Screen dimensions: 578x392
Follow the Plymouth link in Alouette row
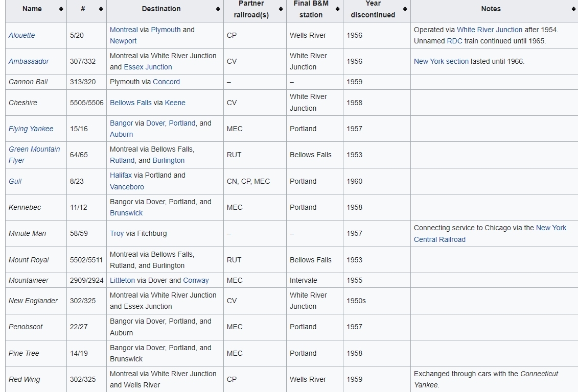166,30
